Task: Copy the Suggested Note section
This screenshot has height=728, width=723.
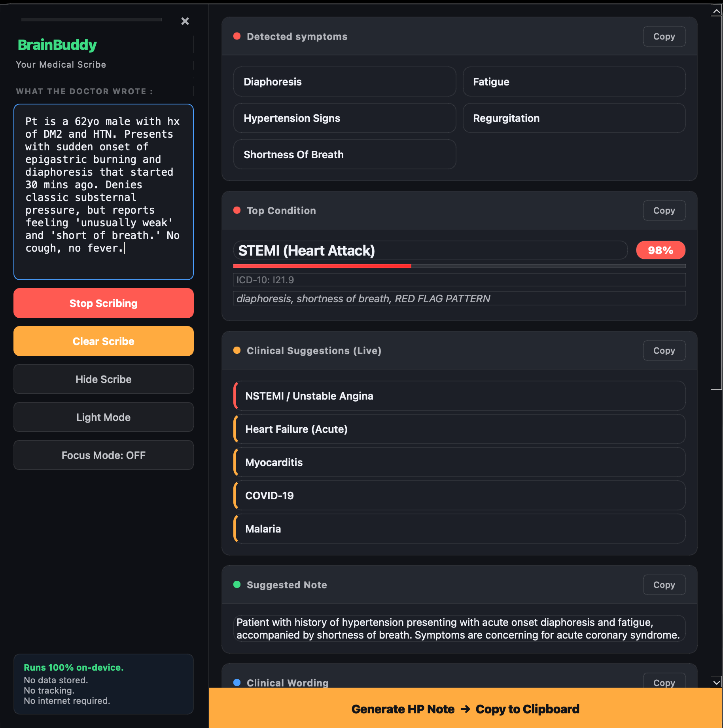Action: [664, 585]
